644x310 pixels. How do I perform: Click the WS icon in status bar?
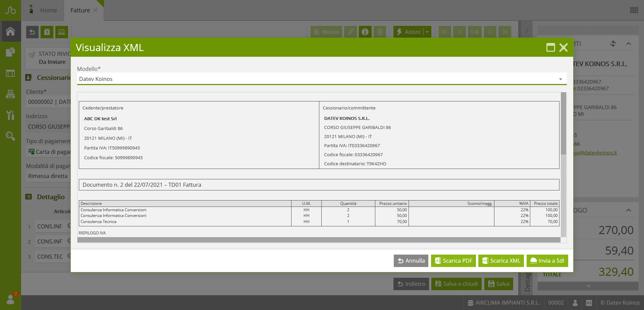(589, 303)
